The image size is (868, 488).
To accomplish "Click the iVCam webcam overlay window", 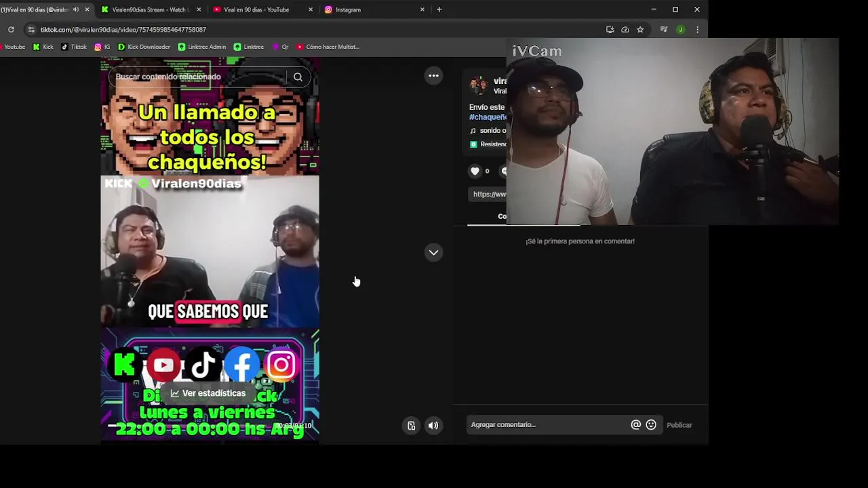I will click(672, 131).
